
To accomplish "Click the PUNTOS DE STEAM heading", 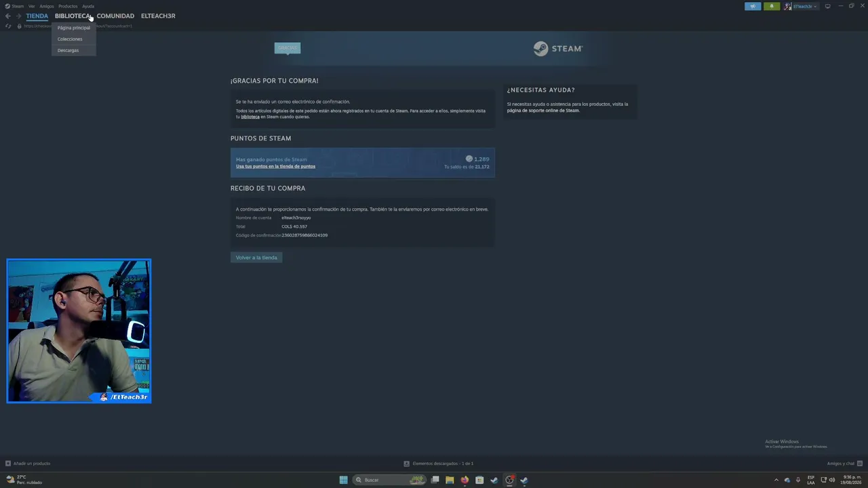I will tap(261, 138).
